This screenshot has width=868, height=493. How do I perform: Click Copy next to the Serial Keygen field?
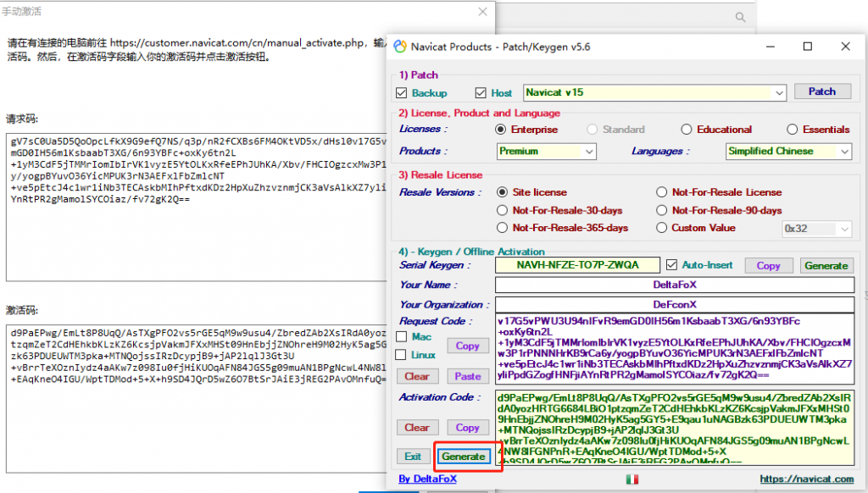pos(768,265)
